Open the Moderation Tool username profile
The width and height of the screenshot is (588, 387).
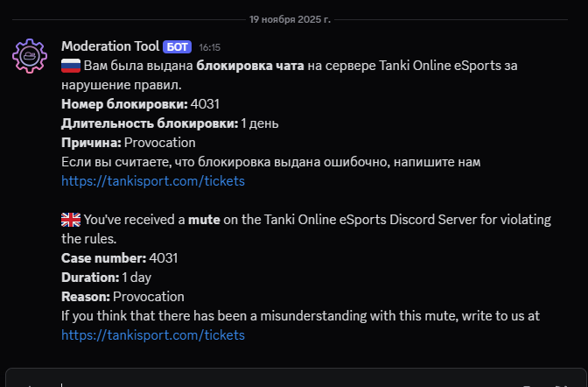tap(110, 46)
